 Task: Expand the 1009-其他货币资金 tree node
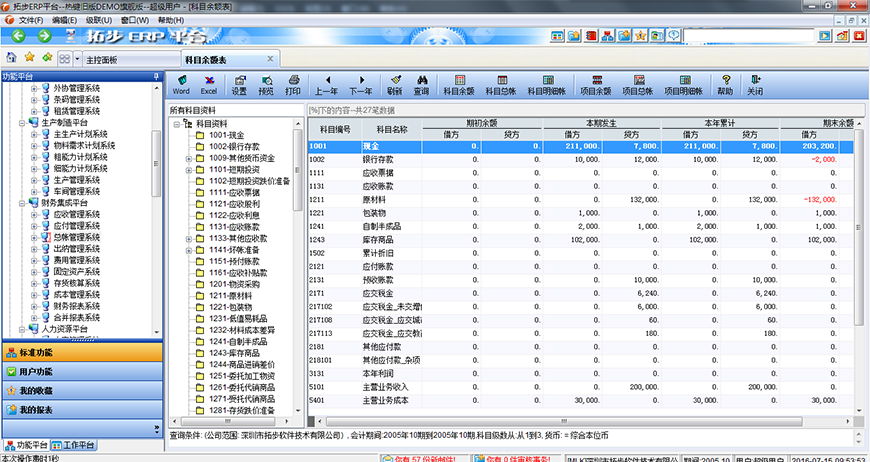(x=188, y=158)
